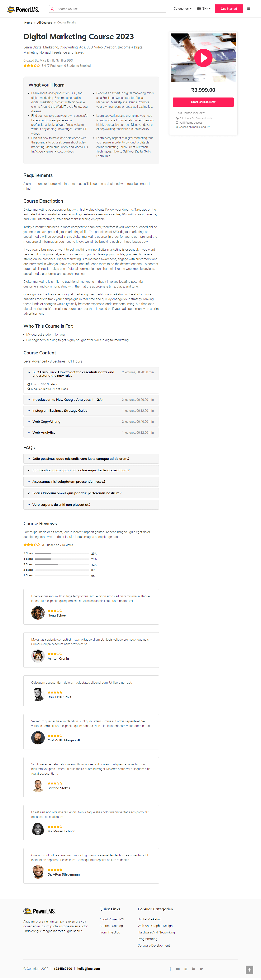Viewport: 261px width, 980px height.
Task: Open the Facebook social icon in footer
Action: (170, 969)
